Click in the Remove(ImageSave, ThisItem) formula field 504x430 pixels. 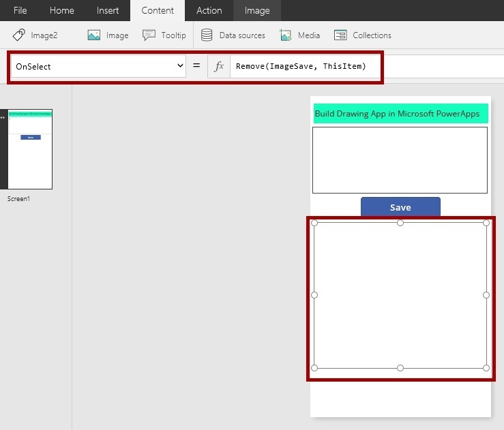tap(303, 66)
